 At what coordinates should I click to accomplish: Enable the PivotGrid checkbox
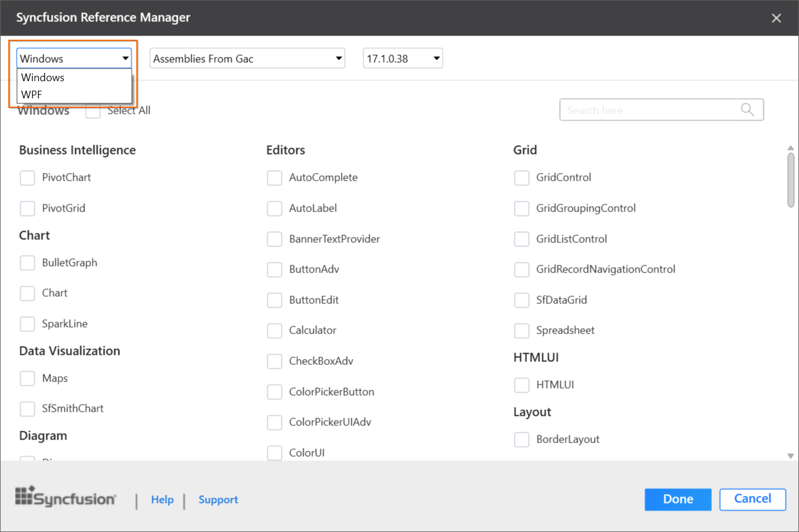[x=27, y=209]
